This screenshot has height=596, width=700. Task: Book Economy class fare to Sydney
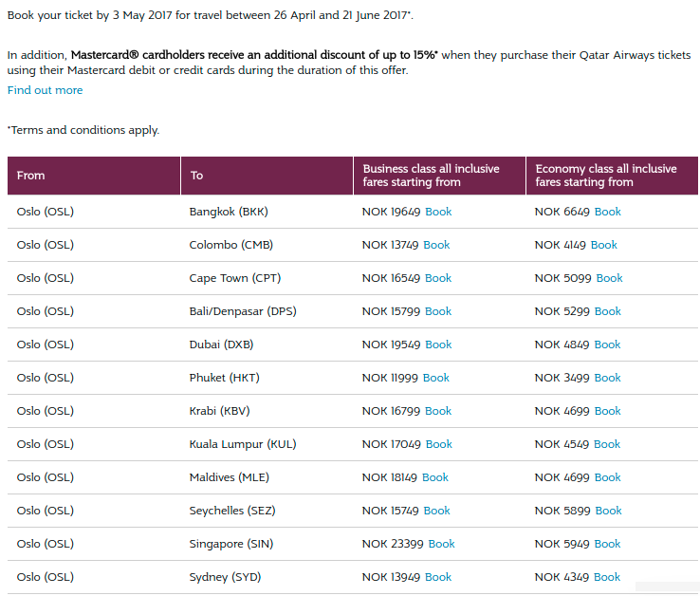click(607, 577)
